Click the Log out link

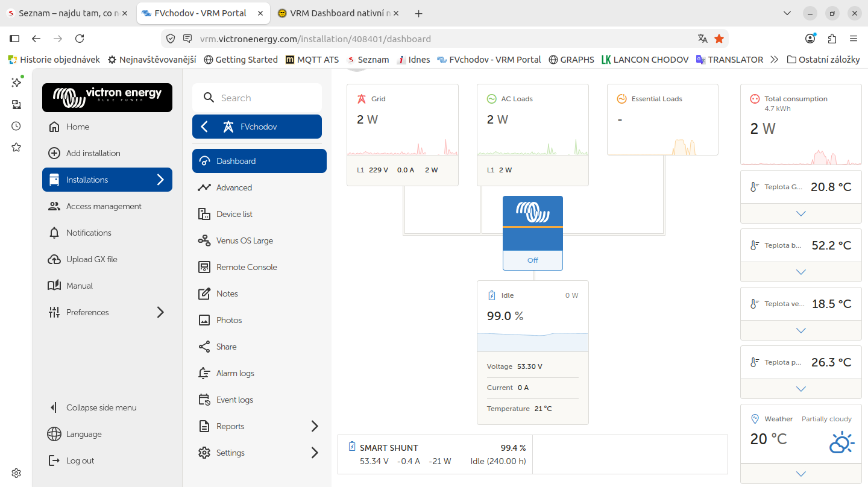(80, 460)
